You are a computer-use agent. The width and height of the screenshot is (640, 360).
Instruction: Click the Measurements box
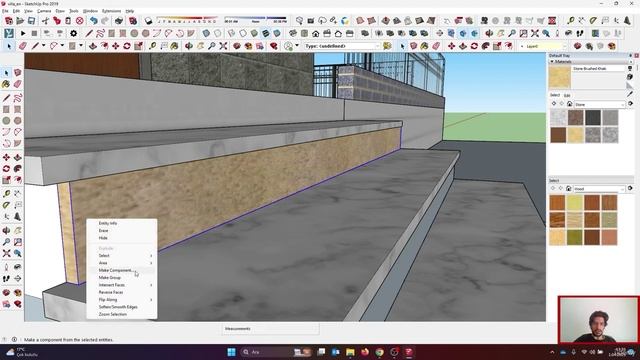(270, 329)
